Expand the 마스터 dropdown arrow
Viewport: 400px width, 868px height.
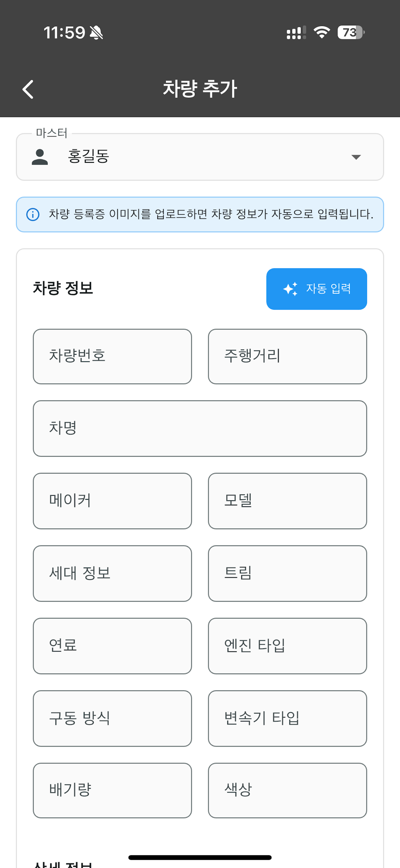(356, 157)
